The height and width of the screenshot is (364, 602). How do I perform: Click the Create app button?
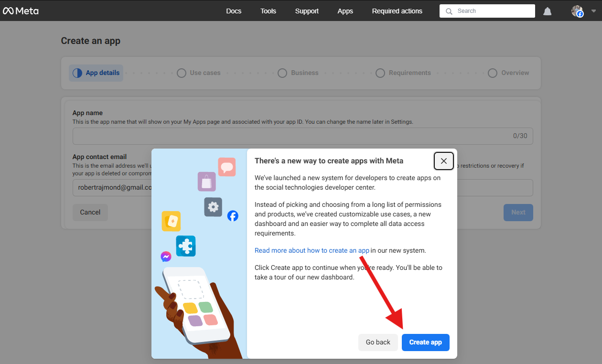(426, 343)
